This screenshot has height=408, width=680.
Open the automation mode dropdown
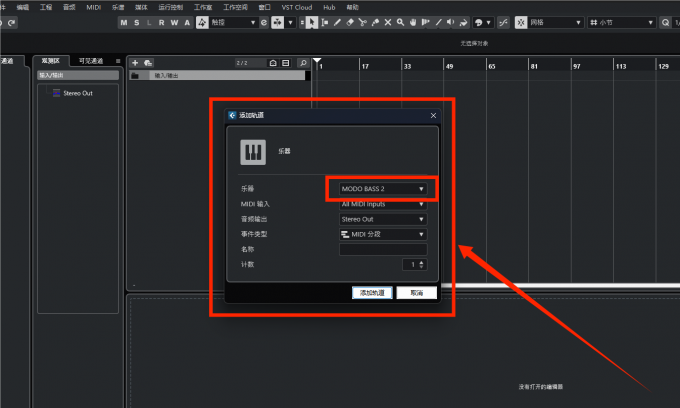click(233, 23)
